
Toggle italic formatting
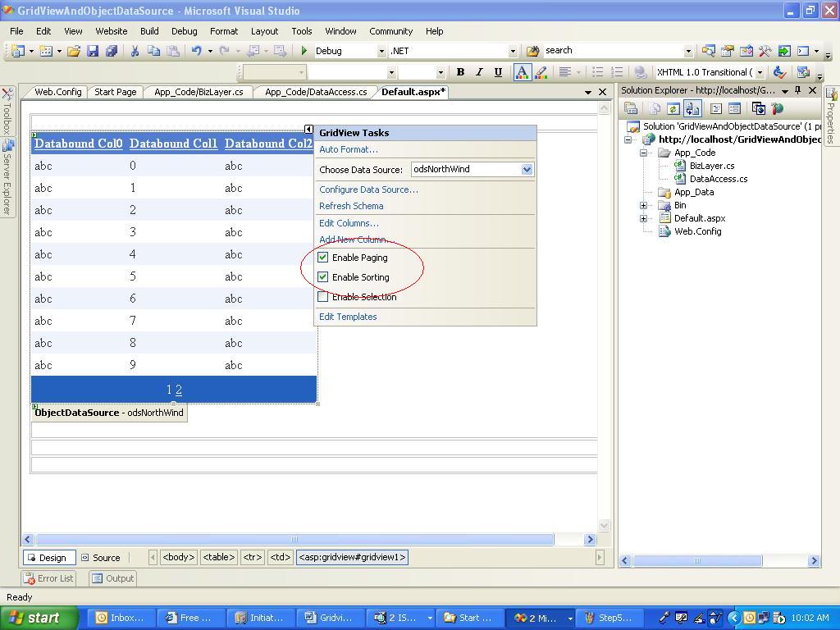coord(479,72)
